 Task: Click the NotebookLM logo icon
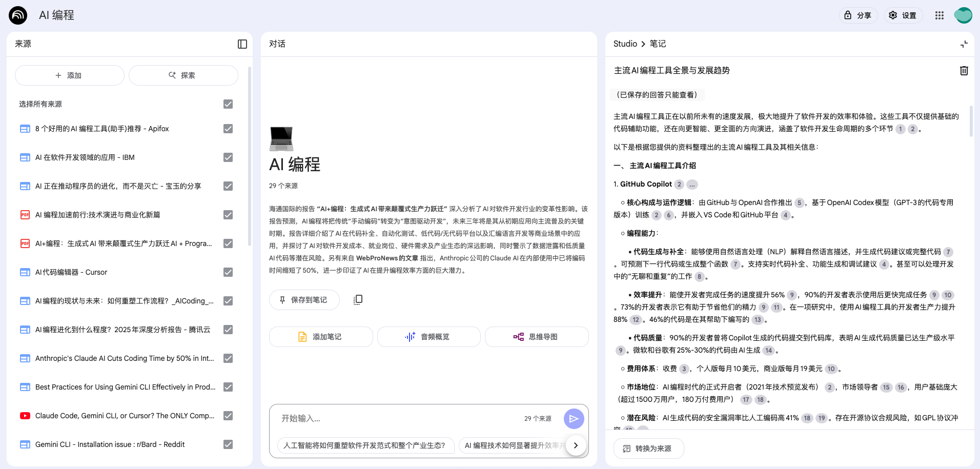pyautogui.click(x=18, y=15)
